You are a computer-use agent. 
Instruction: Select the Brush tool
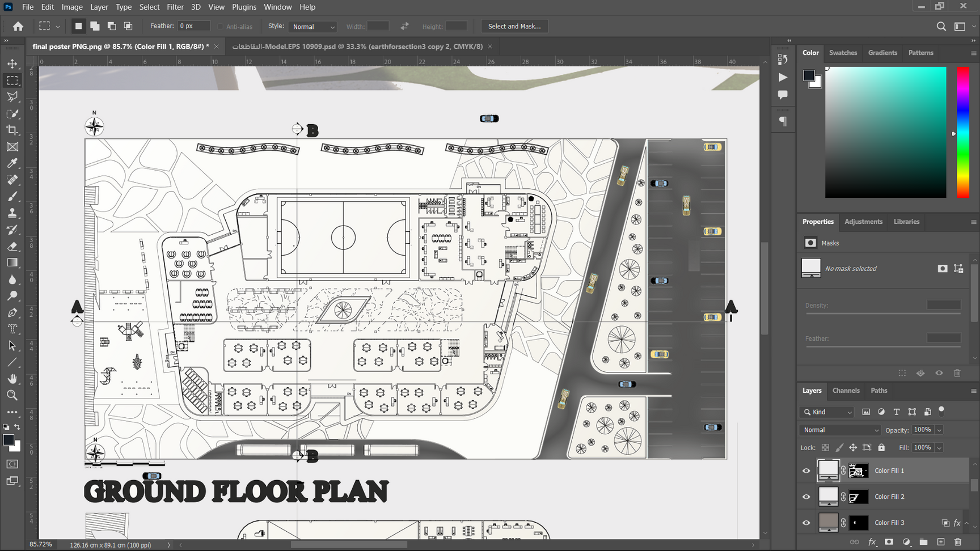[12, 197]
